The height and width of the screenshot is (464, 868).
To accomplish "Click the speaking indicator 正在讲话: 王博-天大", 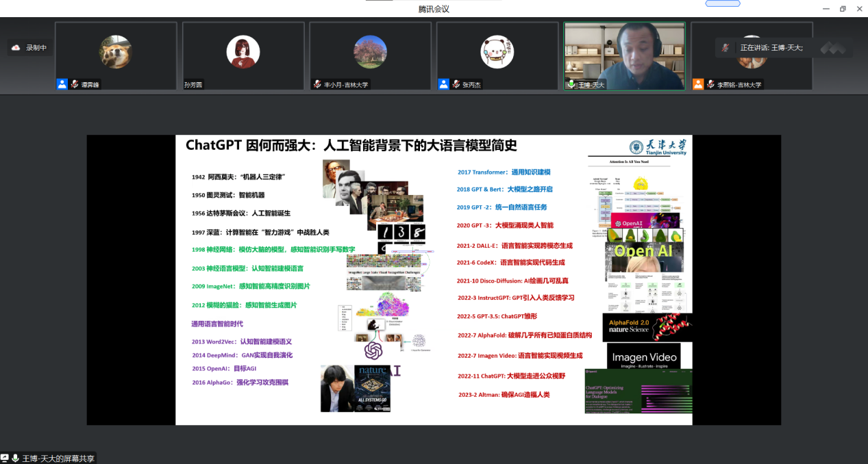I will click(770, 48).
